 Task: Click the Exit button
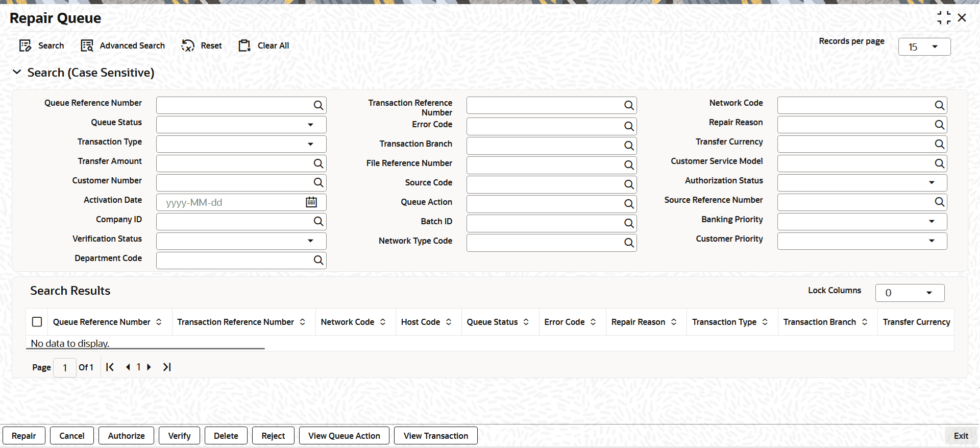(961, 436)
